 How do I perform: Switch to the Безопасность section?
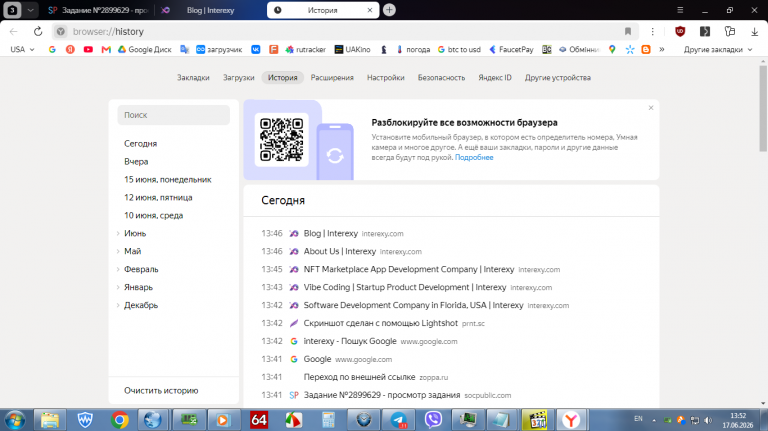(441, 77)
